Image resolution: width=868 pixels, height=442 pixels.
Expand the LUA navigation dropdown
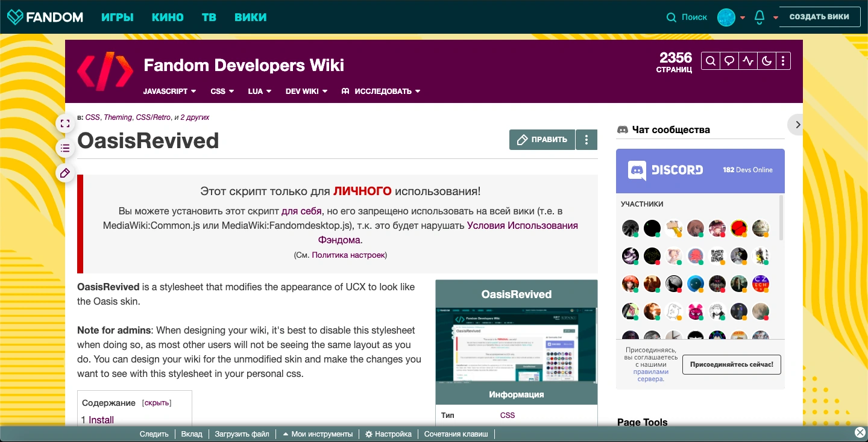pos(260,92)
